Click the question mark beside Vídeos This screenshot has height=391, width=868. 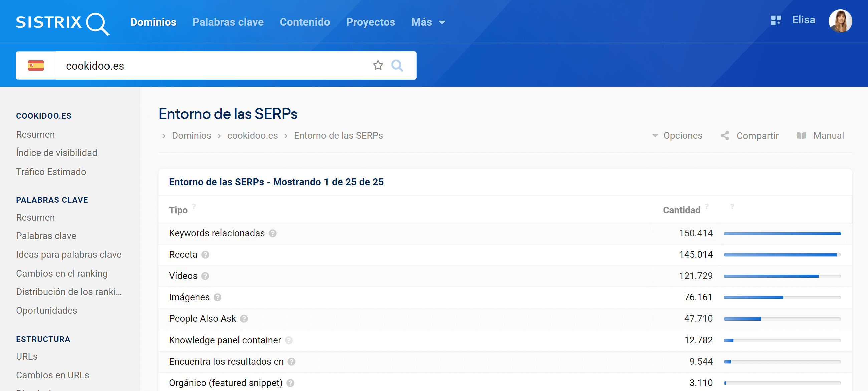coord(205,276)
